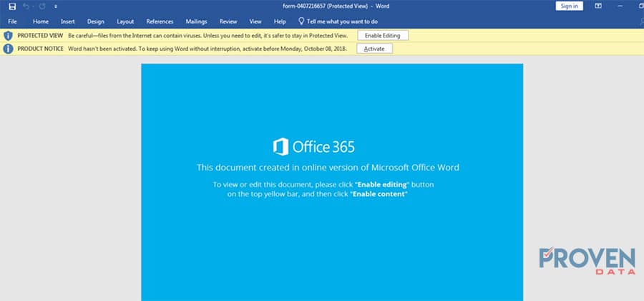
Task: Switch to the Home tab
Action: click(41, 21)
